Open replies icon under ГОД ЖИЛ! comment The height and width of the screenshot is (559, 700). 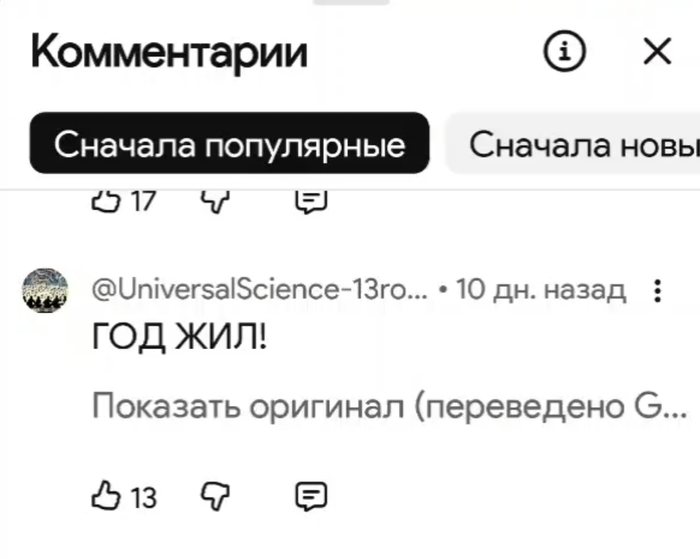pos(311,495)
